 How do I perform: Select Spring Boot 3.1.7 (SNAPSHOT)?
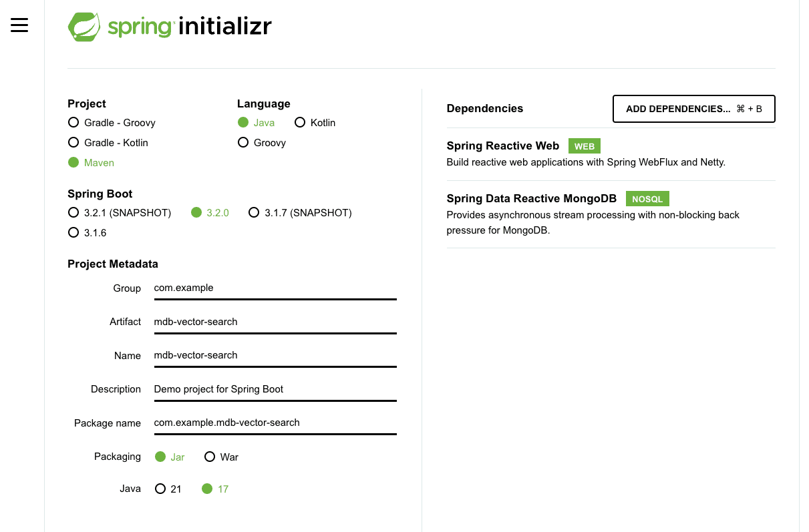tap(254, 213)
